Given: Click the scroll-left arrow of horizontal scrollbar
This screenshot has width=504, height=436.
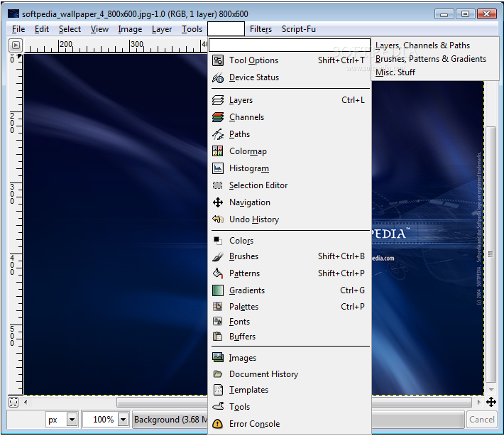Looking at the screenshot, I should (26, 402).
